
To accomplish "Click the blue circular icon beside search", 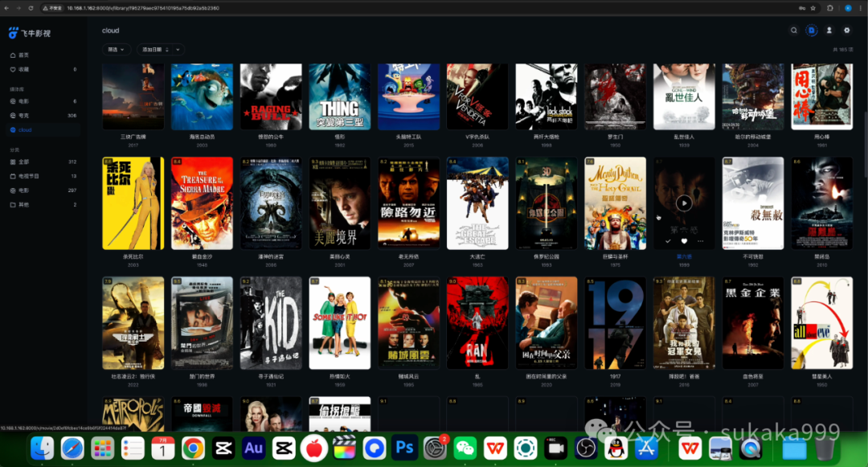I will (812, 31).
